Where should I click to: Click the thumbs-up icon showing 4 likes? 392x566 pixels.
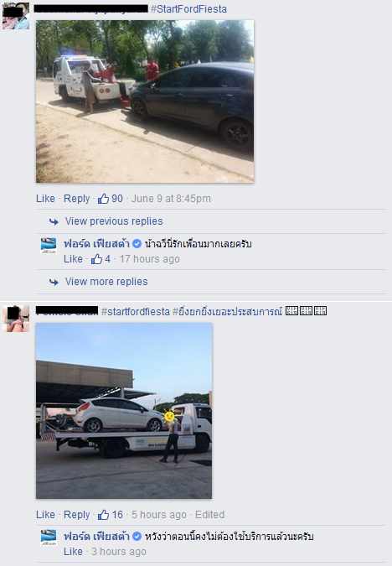[x=96, y=259]
